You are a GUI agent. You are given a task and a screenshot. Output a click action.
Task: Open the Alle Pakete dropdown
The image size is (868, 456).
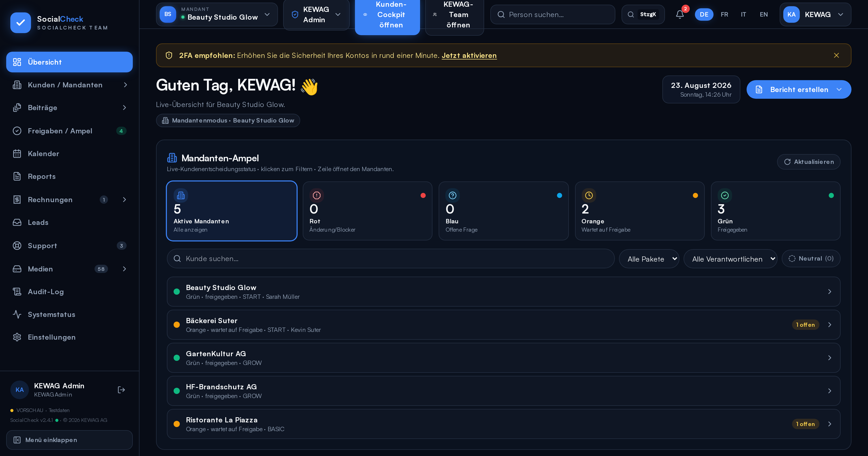649,259
